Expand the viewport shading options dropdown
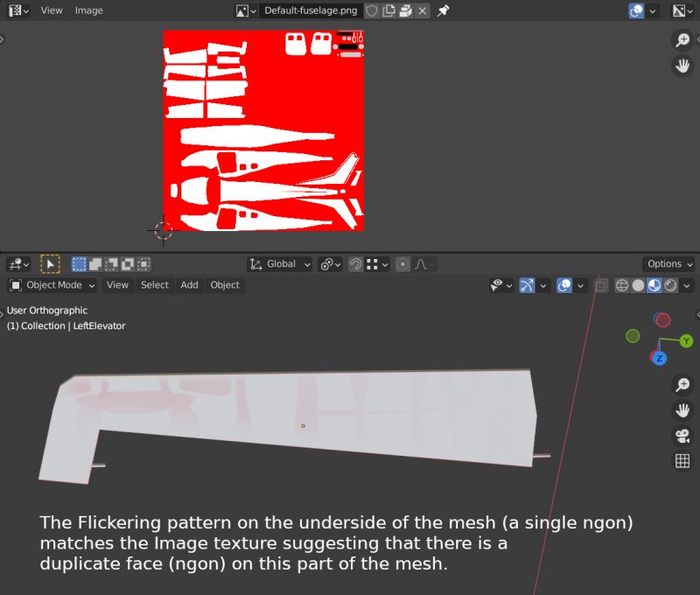 686,285
